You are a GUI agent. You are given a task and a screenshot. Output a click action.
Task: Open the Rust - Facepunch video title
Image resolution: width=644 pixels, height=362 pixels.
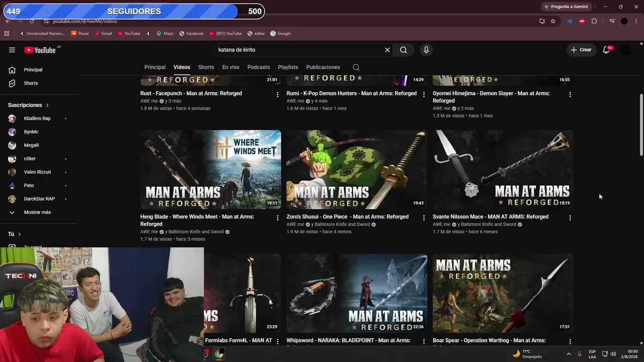tap(191, 94)
